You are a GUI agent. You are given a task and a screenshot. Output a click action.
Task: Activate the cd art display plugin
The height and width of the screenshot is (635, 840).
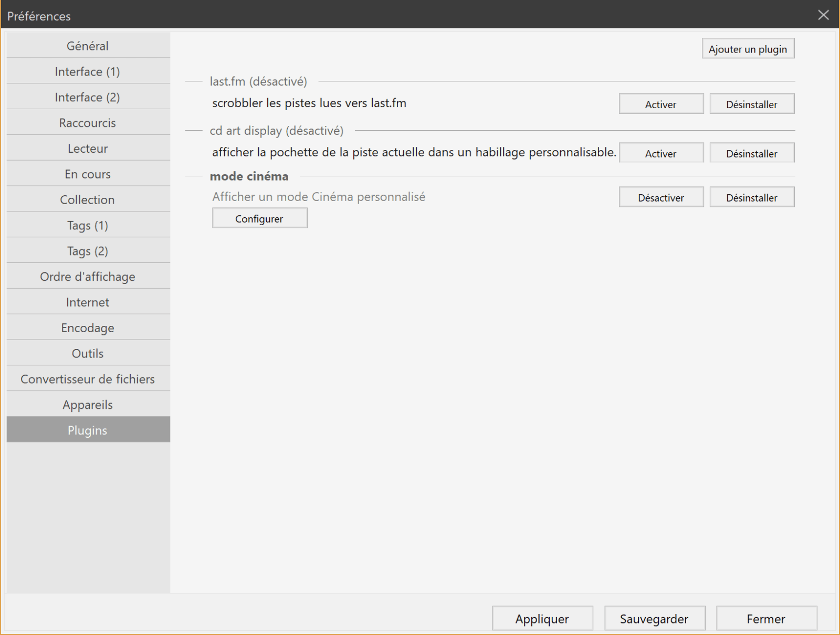pos(661,153)
